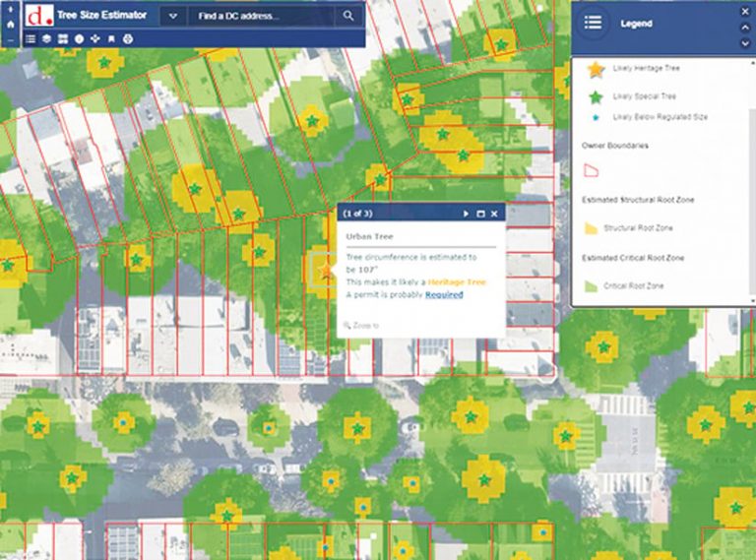
Task: Click the Heritage Tree text in popup
Action: [457, 281]
